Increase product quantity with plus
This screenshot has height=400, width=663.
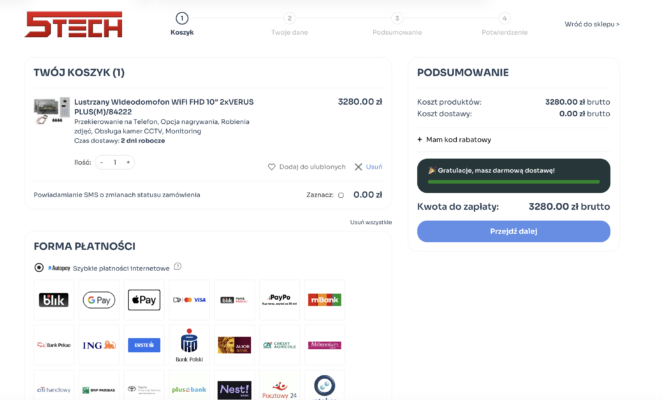pyautogui.click(x=128, y=162)
